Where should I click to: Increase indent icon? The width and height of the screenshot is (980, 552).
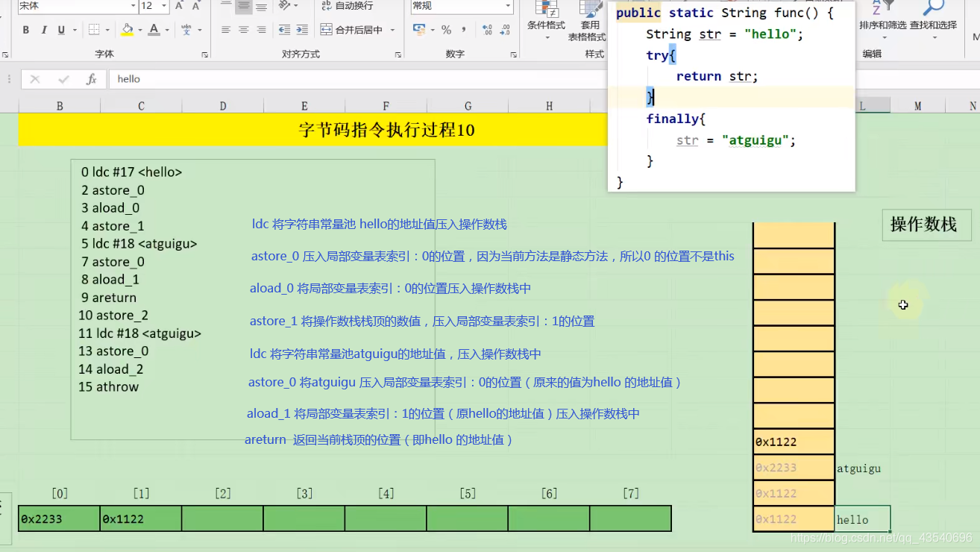point(302,30)
